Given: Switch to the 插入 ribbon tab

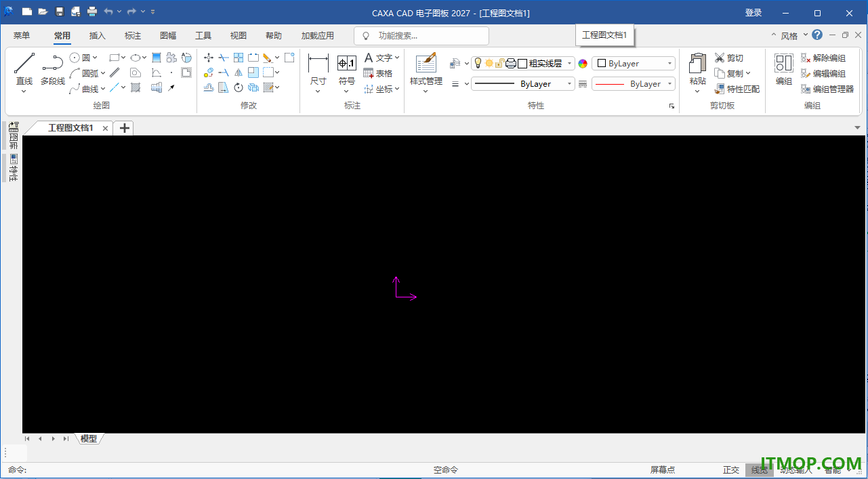Looking at the screenshot, I should [98, 35].
